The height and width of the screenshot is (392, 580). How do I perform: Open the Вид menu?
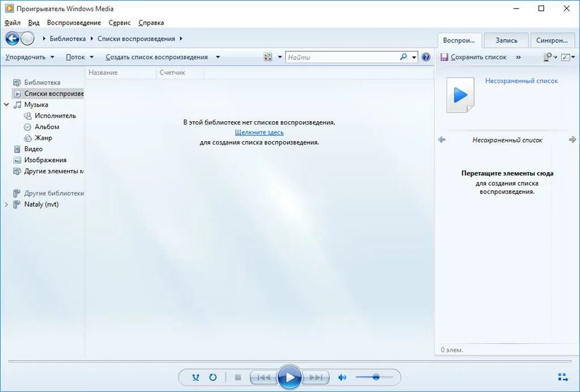33,23
